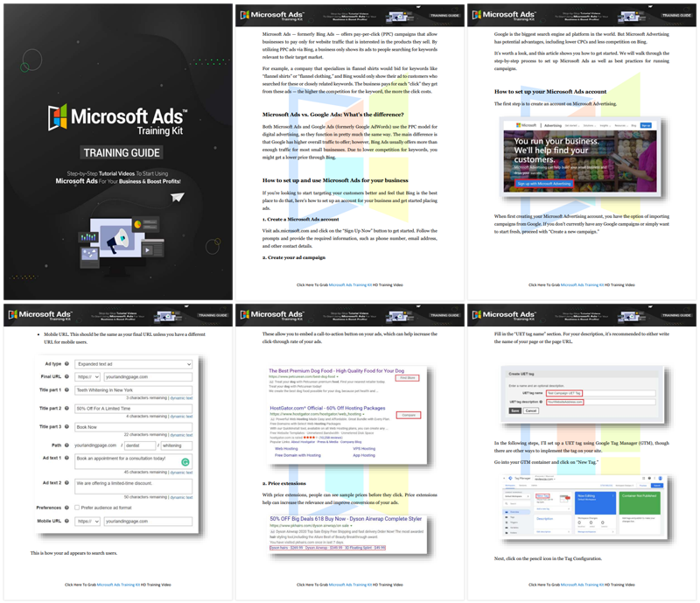700x603 pixels.
Task: Click the VPS Hosting sitelink
Action: [364, 448]
